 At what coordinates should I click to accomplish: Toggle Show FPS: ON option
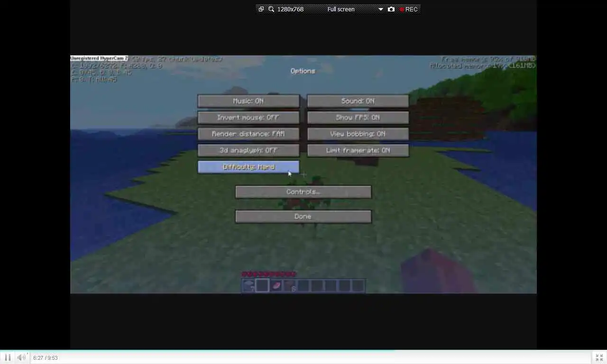[x=358, y=118]
